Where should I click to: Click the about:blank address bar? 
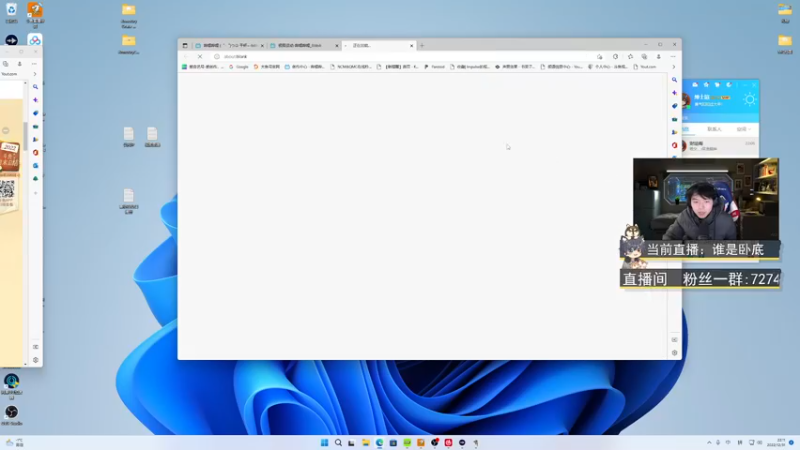403,57
